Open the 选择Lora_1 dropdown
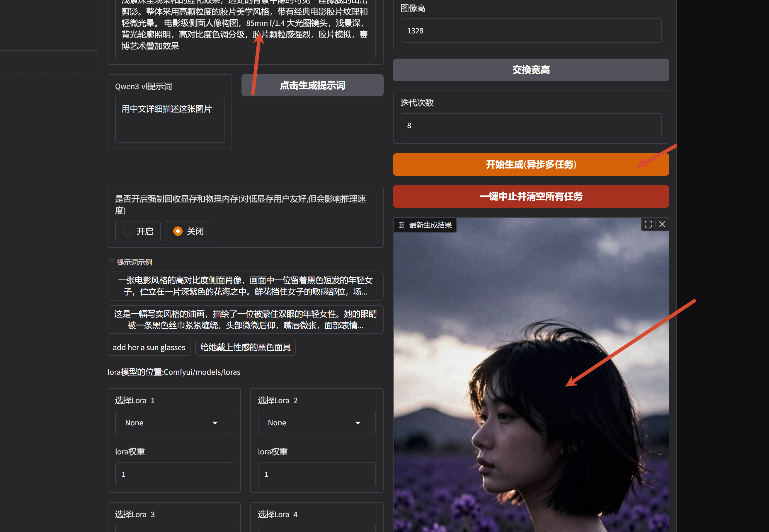The width and height of the screenshot is (769, 532). 174,422
